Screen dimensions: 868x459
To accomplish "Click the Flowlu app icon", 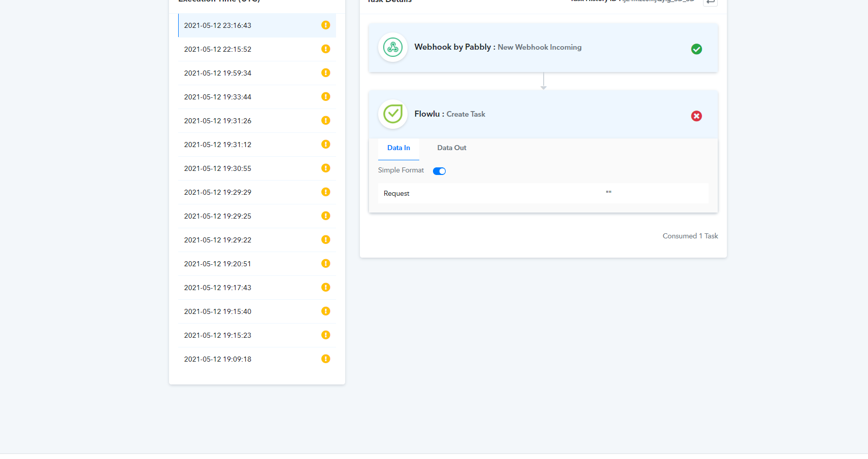I will pos(393,114).
